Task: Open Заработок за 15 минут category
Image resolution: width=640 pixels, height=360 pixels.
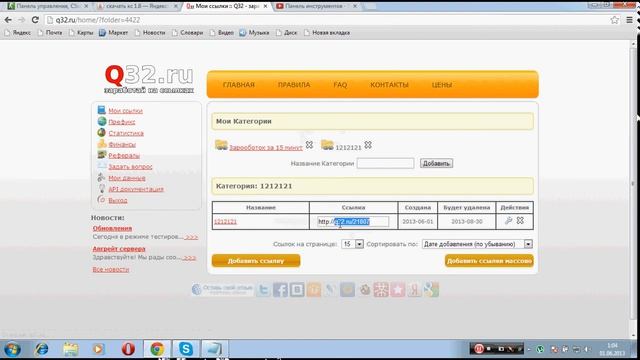Action: coord(266,147)
